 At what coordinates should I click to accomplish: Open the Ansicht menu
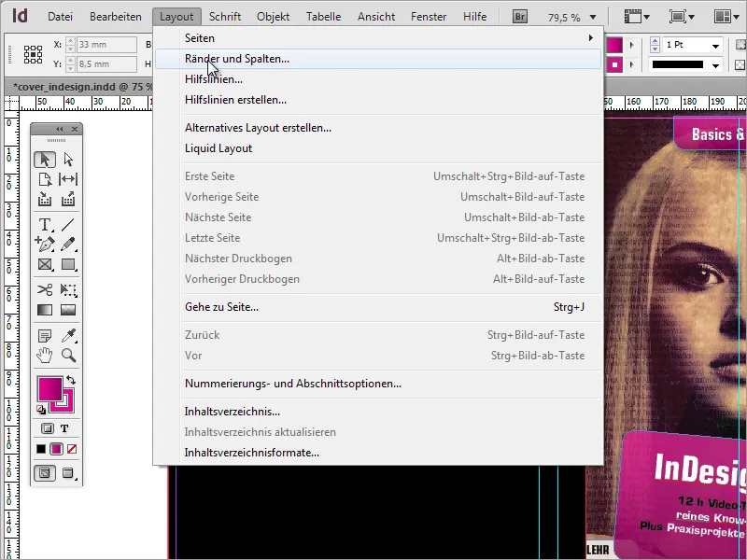tap(376, 17)
